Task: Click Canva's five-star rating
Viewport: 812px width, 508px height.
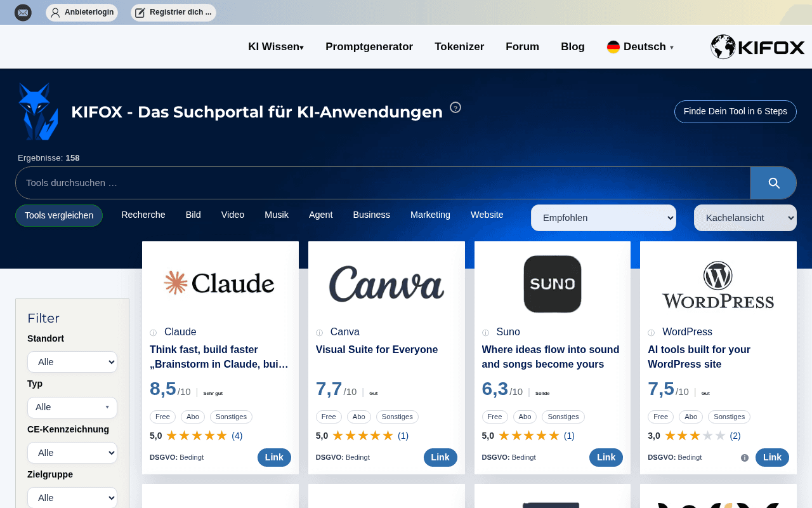Action: 363,436
